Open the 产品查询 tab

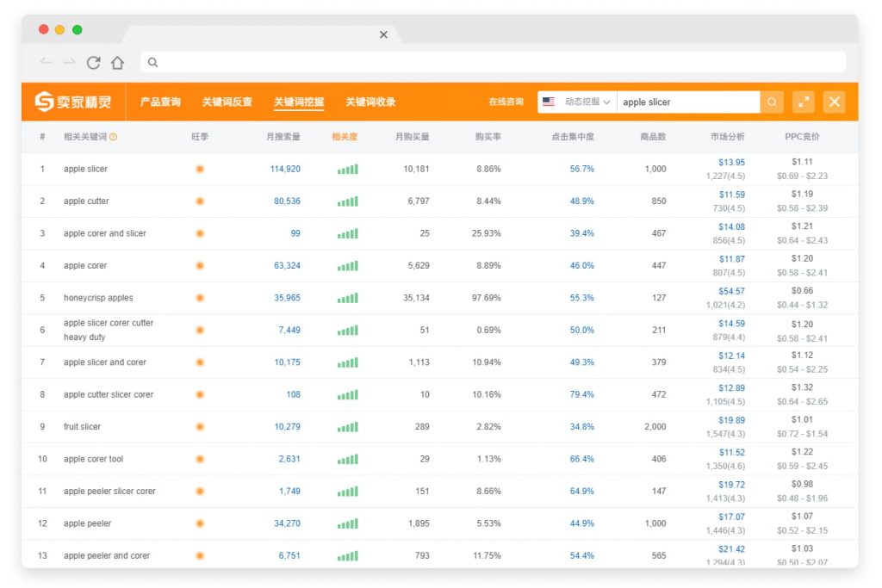(x=160, y=102)
